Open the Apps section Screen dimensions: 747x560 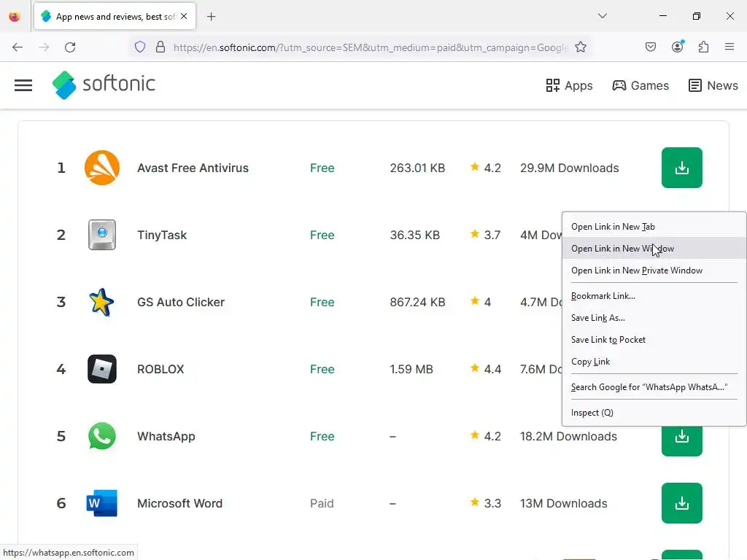569,85
